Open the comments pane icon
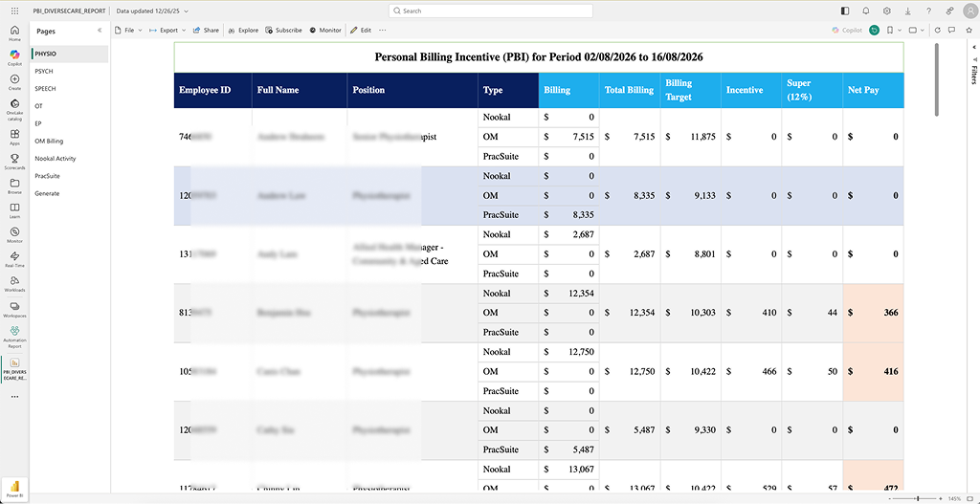This screenshot has height=504, width=980. [952, 30]
